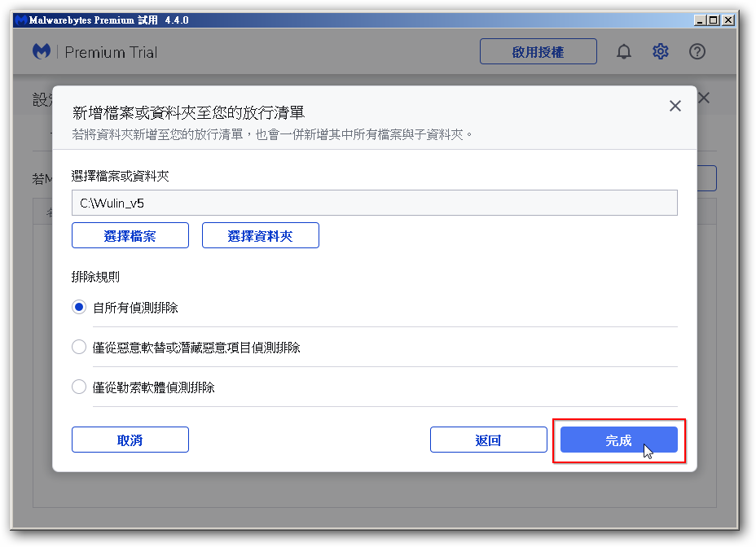Click the Malwarebytes title bar app icon
This screenshot has width=756, height=547.
20,20
